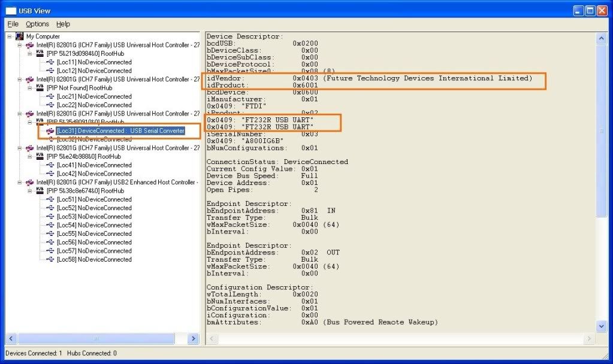Click the "Open Pipes: 2" line
The image size is (613, 364).
pos(262,190)
